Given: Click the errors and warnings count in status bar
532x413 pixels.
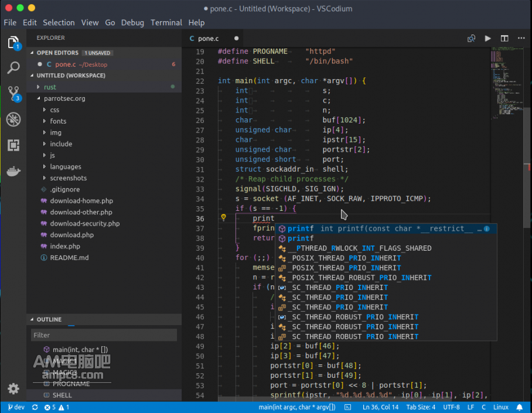Looking at the screenshot, I should pos(57,407).
